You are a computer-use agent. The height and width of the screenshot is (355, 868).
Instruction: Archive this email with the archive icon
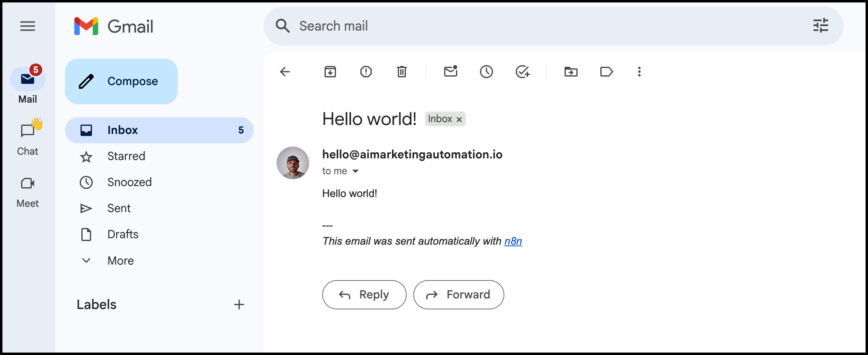pyautogui.click(x=330, y=72)
